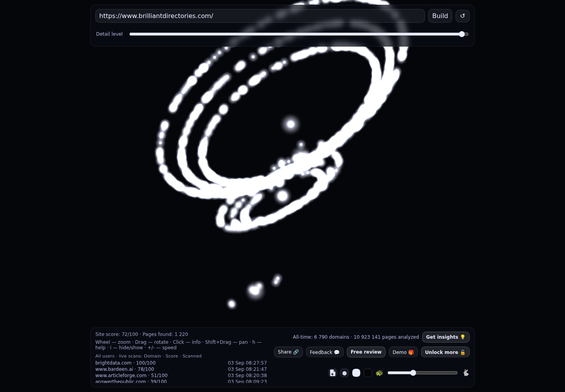Click Unlock more button
This screenshot has width=565, height=392.
445,352
